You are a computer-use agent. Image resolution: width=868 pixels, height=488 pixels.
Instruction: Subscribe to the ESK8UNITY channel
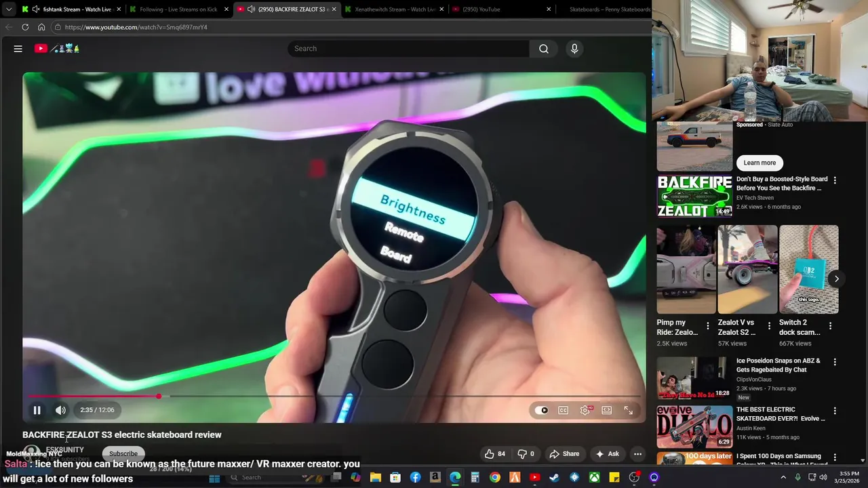(123, 453)
